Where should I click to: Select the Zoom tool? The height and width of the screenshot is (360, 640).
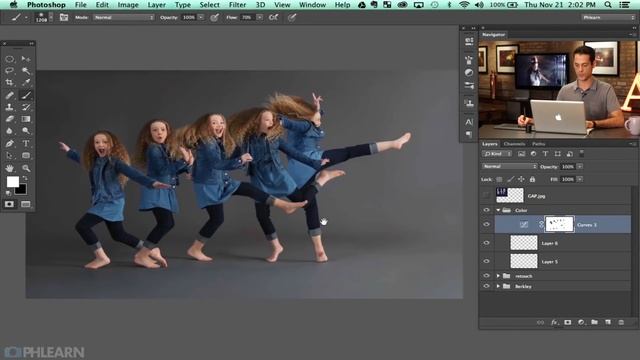(26, 168)
